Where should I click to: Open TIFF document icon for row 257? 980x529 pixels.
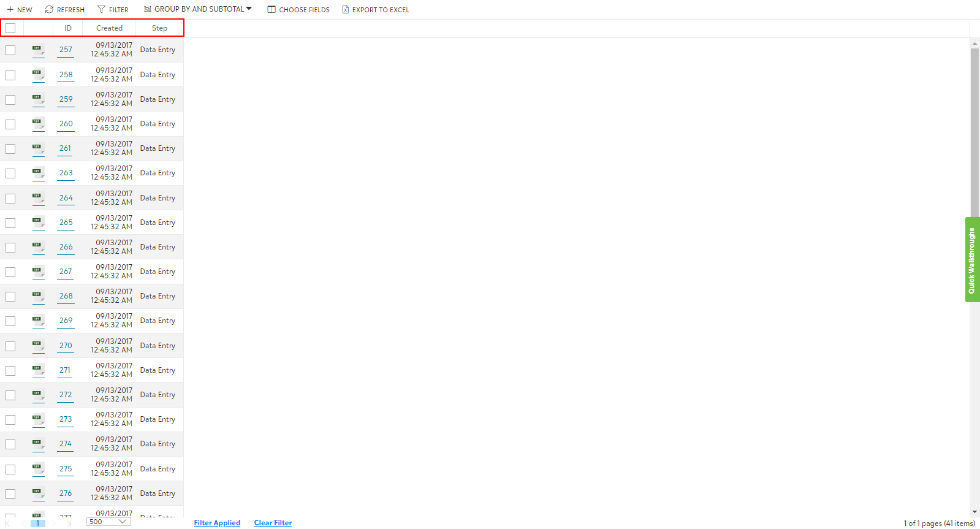38,50
